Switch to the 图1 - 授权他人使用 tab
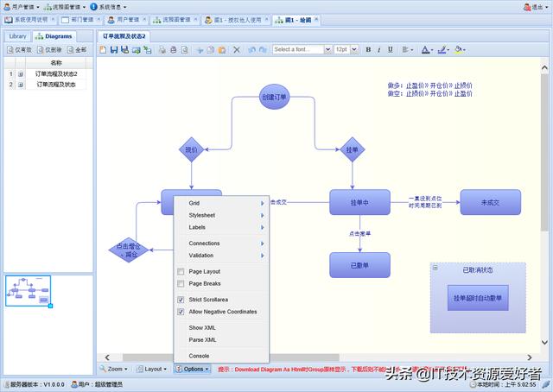 (x=234, y=20)
